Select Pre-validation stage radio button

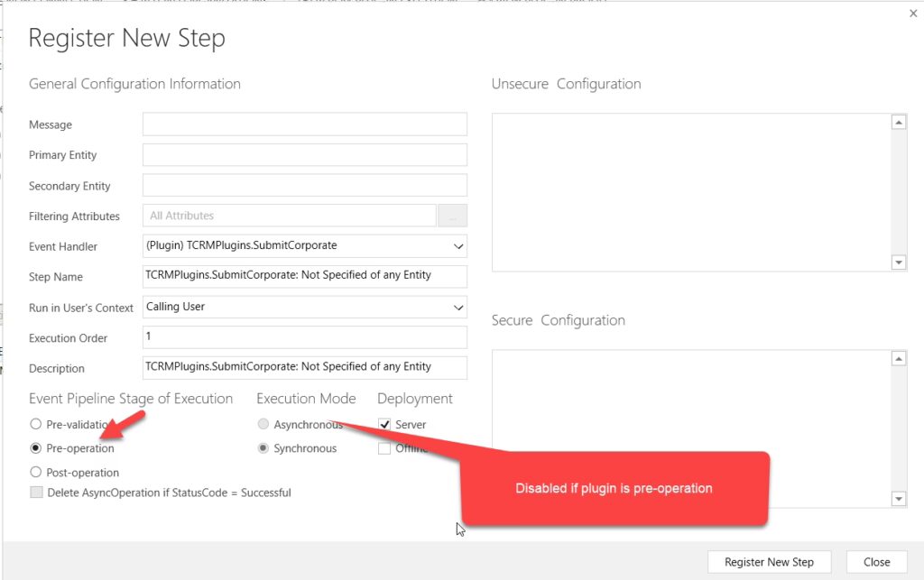tap(36, 424)
